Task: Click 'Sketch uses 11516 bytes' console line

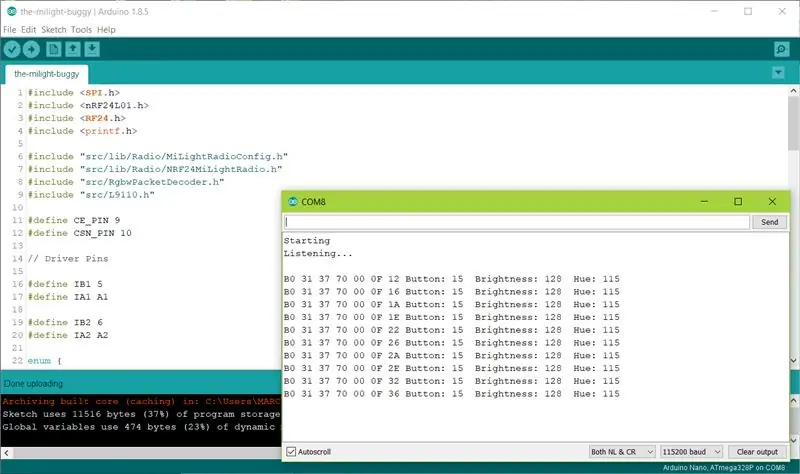Action: pos(141,414)
